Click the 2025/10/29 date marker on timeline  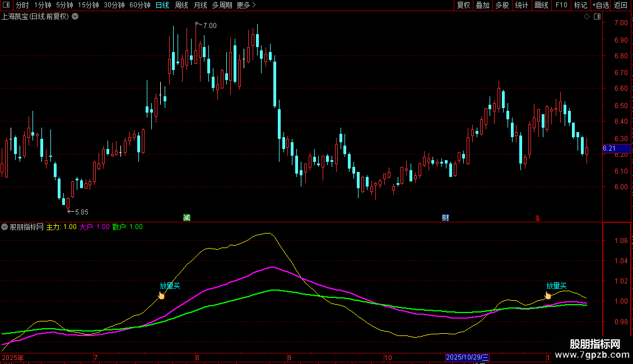point(468,357)
